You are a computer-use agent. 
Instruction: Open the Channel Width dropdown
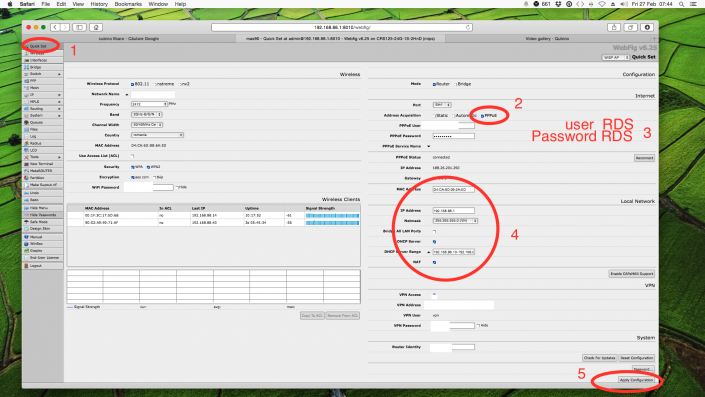pos(147,125)
